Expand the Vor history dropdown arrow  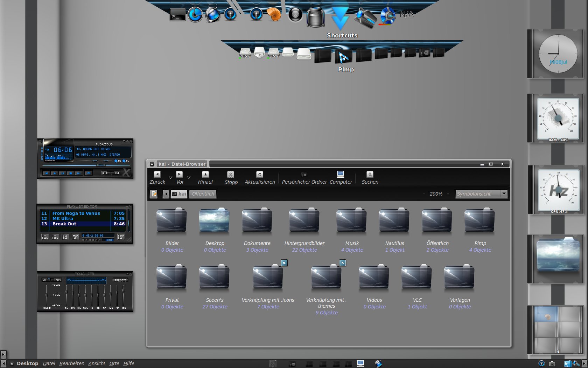tap(189, 178)
